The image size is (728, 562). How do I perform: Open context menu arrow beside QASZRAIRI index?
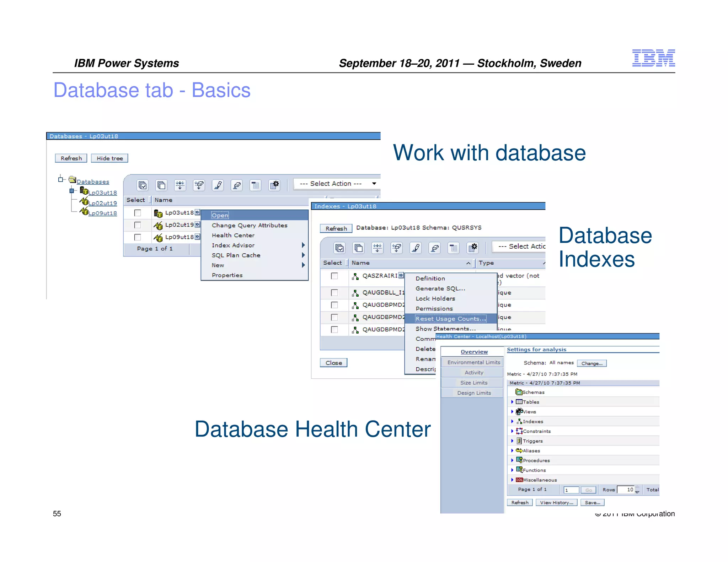click(401, 275)
